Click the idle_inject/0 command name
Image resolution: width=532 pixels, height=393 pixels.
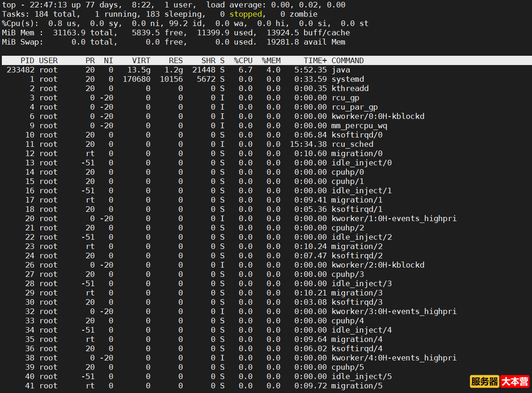(x=362, y=163)
